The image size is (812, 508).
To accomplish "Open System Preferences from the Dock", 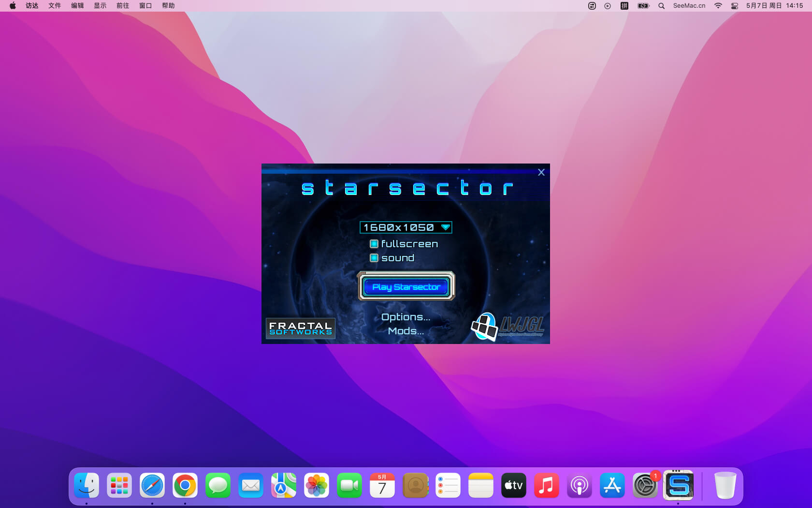I will [x=645, y=485].
